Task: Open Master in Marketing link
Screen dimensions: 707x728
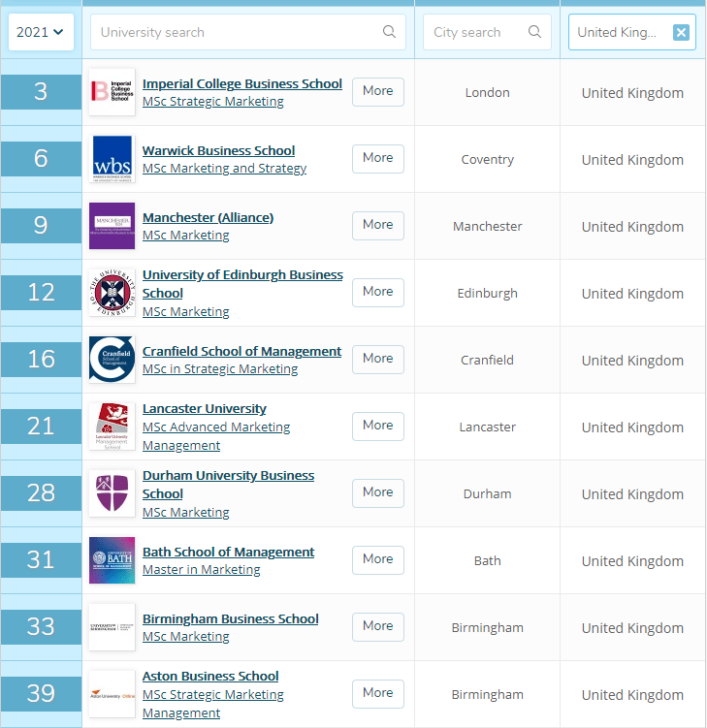Action: click(x=201, y=569)
